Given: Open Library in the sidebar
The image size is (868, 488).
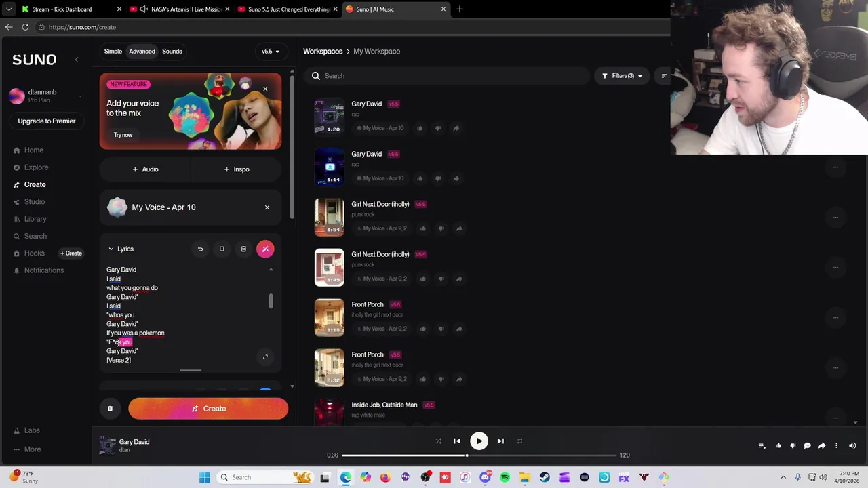Looking at the screenshot, I should 35,219.
